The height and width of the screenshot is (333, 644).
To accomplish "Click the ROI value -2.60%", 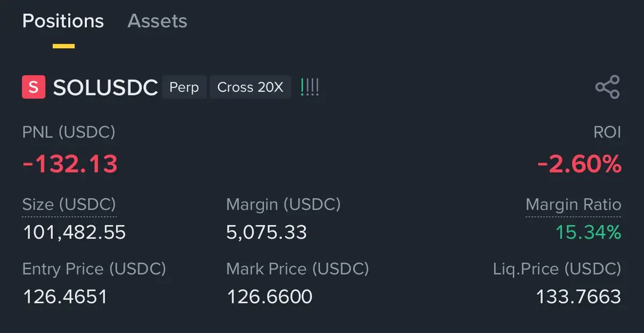I will (580, 164).
